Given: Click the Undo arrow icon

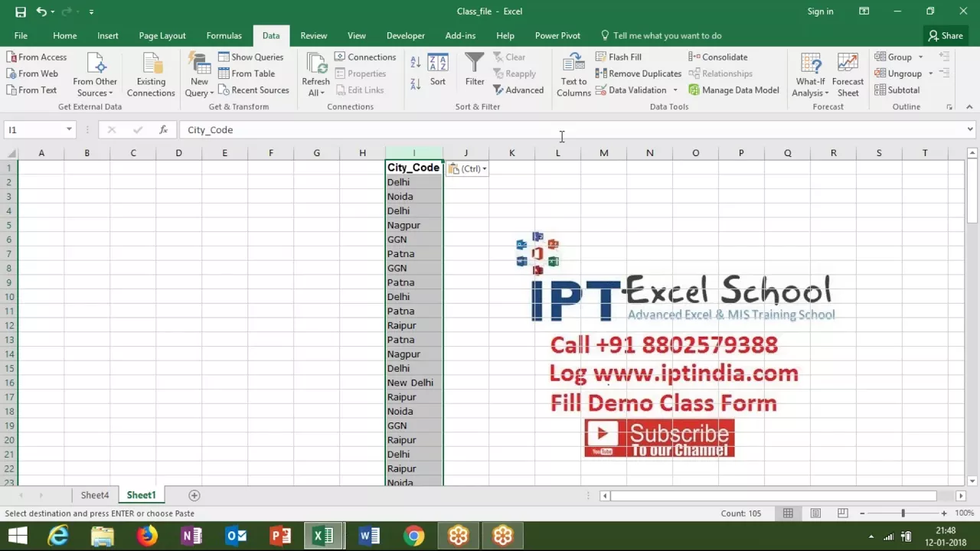Looking at the screenshot, I should coord(41,11).
